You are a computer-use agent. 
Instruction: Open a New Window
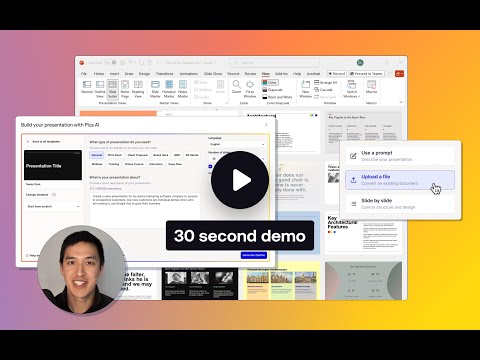(305, 89)
